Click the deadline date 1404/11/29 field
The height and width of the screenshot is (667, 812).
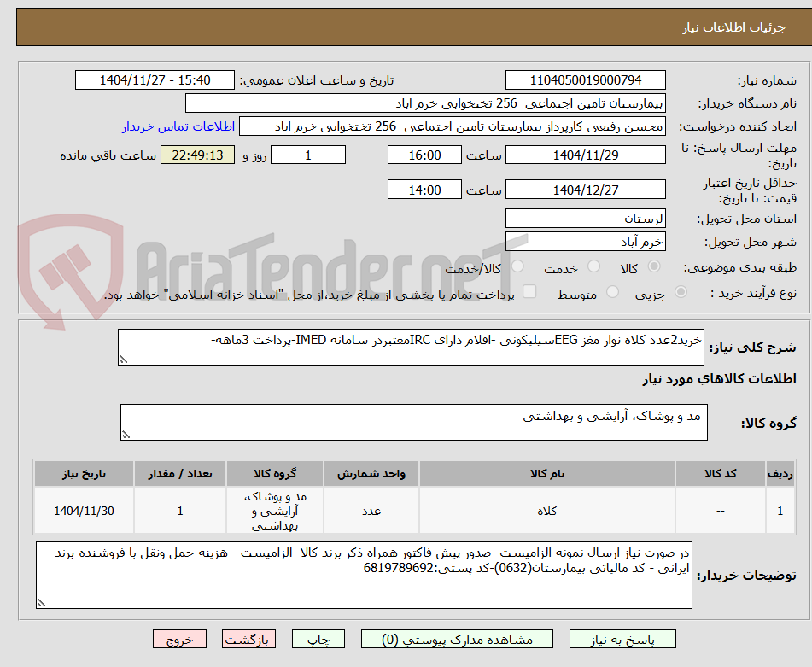[x=585, y=155]
